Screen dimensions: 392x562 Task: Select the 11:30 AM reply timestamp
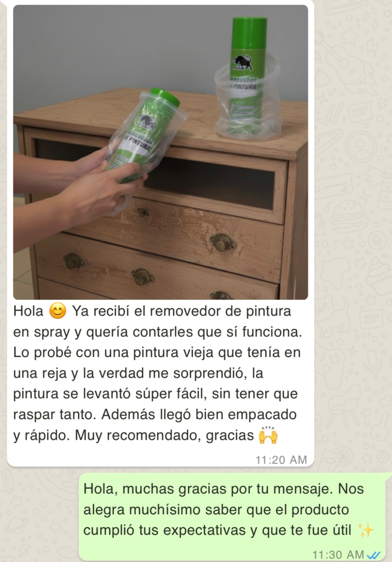point(338,555)
